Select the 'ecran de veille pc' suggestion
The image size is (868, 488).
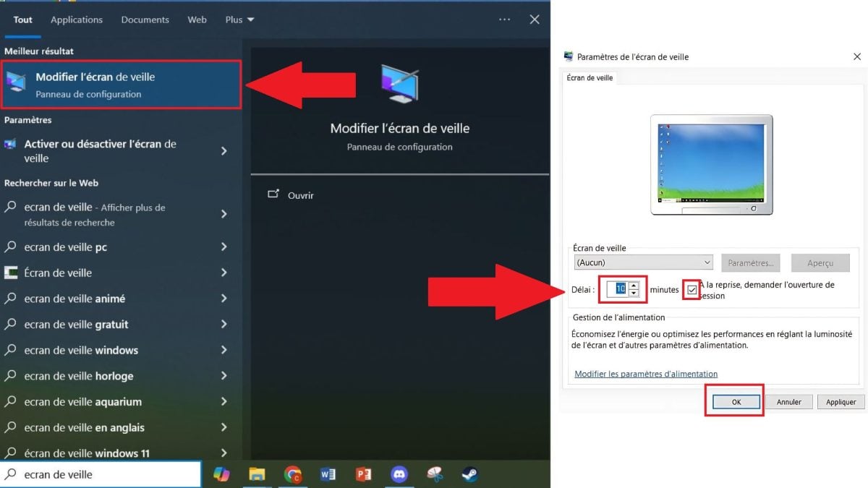tap(66, 247)
